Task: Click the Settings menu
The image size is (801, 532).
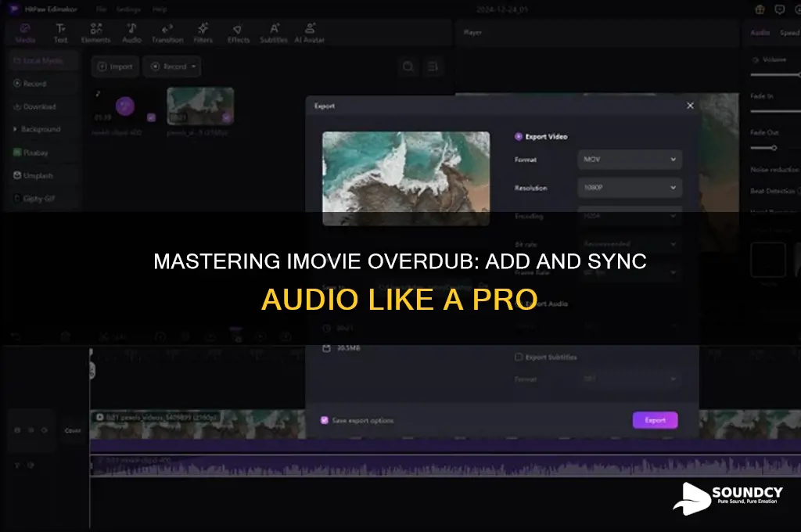Action: 128,9
